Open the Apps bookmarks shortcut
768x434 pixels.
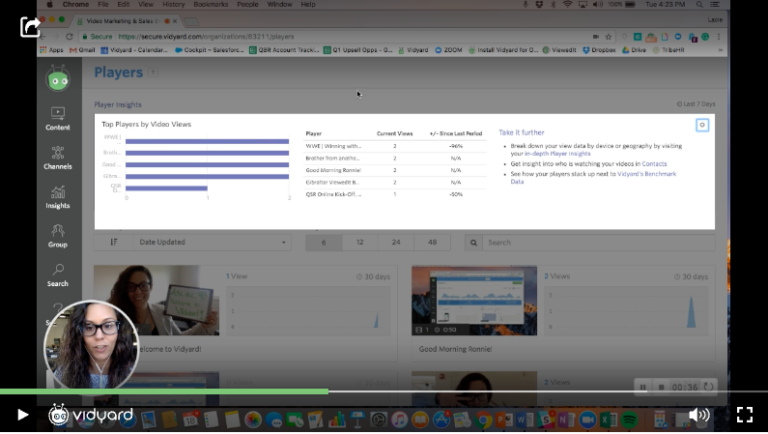pos(51,50)
